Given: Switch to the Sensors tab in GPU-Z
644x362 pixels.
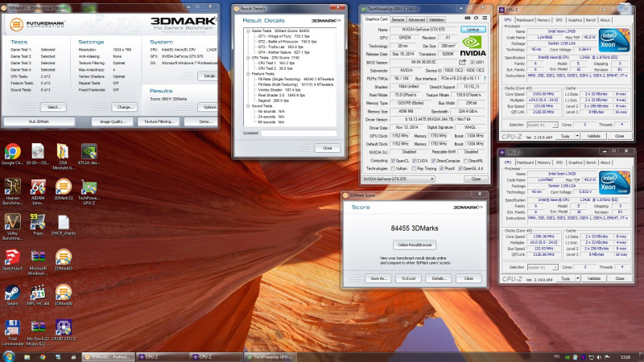Looking at the screenshot, I should [x=398, y=19].
